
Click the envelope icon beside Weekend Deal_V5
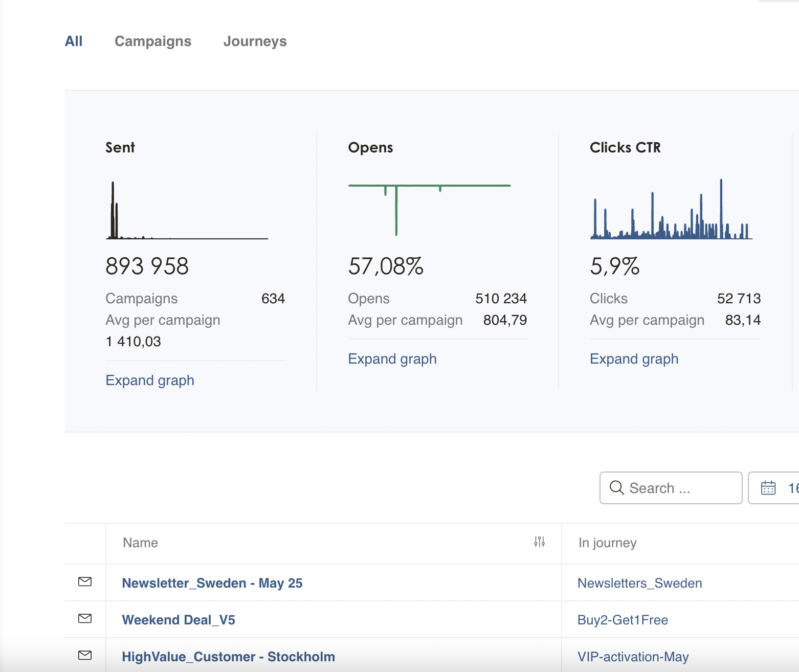coord(85,618)
